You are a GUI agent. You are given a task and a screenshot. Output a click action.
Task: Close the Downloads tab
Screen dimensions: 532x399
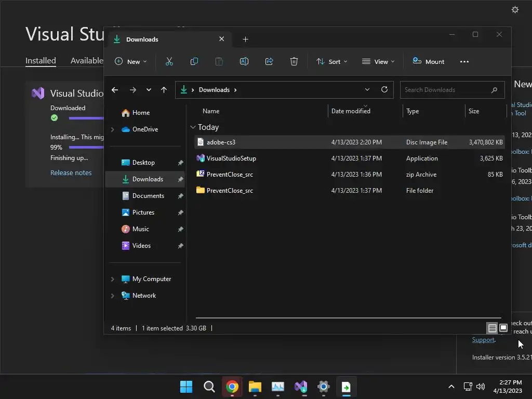[221, 39]
